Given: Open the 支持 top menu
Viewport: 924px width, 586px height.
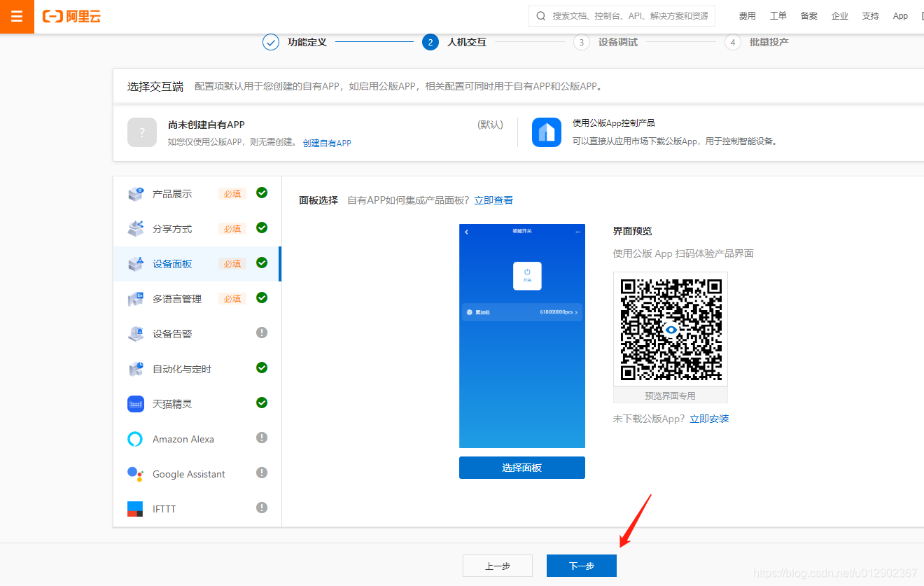Looking at the screenshot, I should pyautogui.click(x=870, y=16).
